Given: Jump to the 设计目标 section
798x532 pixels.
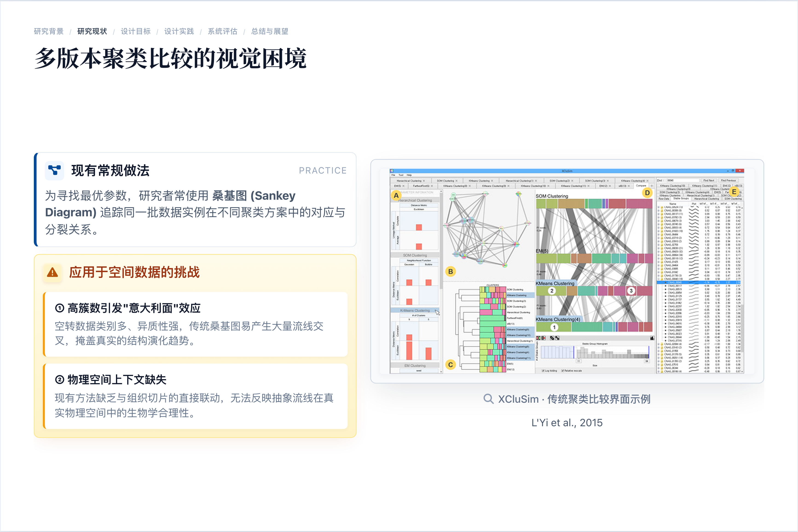Looking at the screenshot, I should [135, 31].
